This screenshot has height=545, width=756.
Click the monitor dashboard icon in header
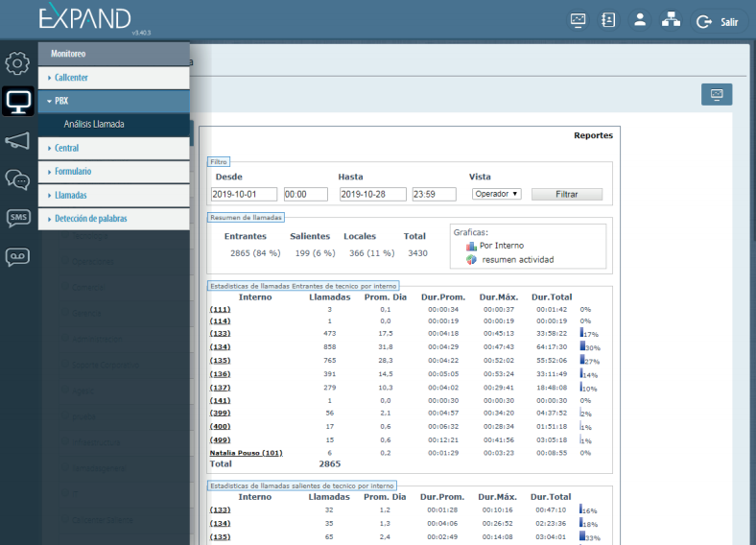coord(578,20)
